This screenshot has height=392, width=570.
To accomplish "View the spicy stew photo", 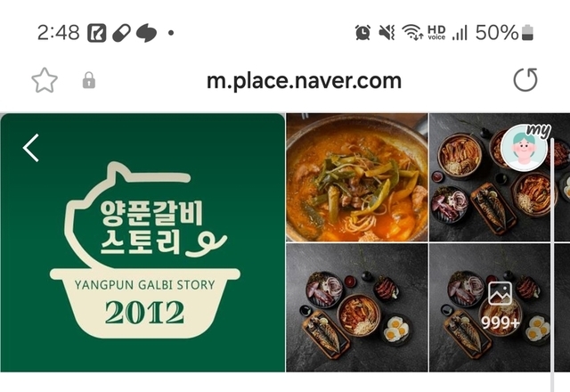I will (357, 177).
